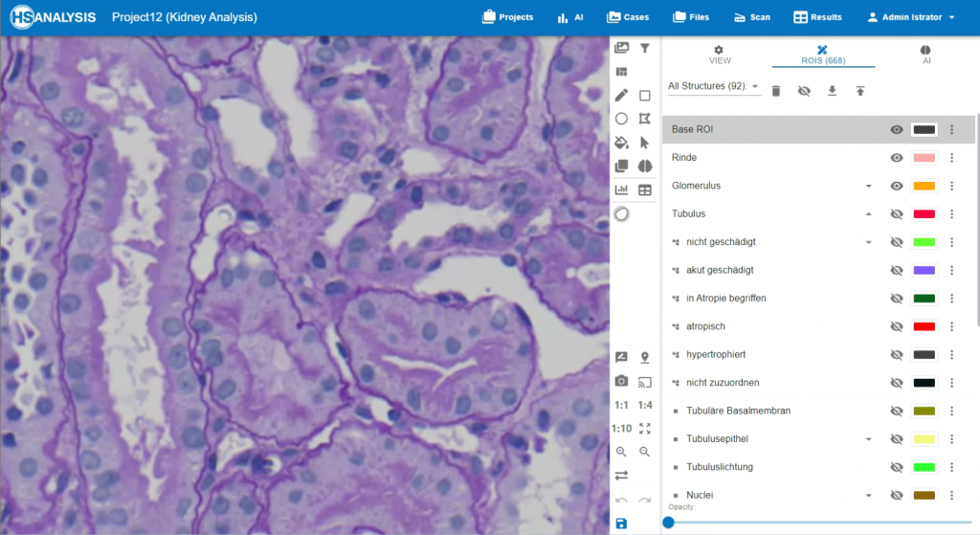This screenshot has width=980, height=535.
Task: Toggle visibility of Base ROI
Action: pos(897,130)
